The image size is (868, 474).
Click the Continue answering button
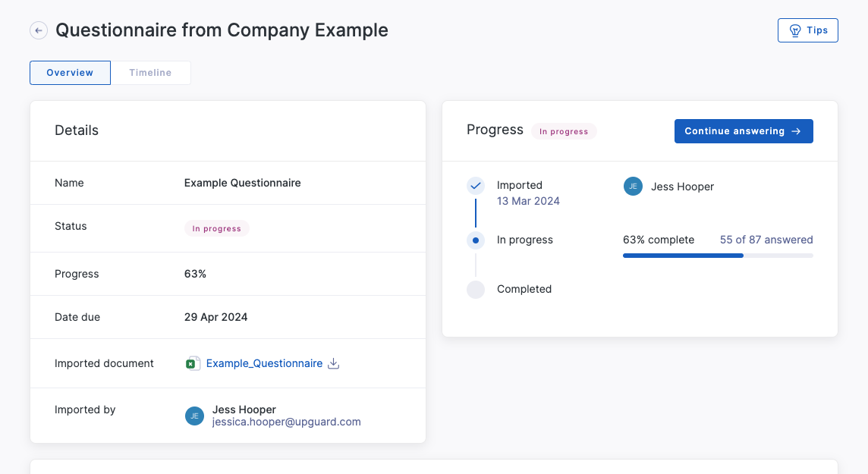(743, 130)
